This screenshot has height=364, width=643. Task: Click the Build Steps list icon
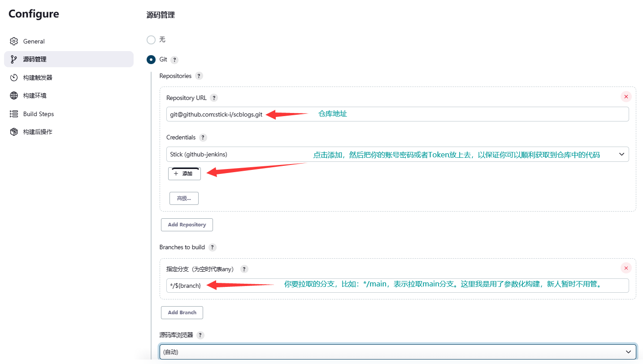coord(14,114)
